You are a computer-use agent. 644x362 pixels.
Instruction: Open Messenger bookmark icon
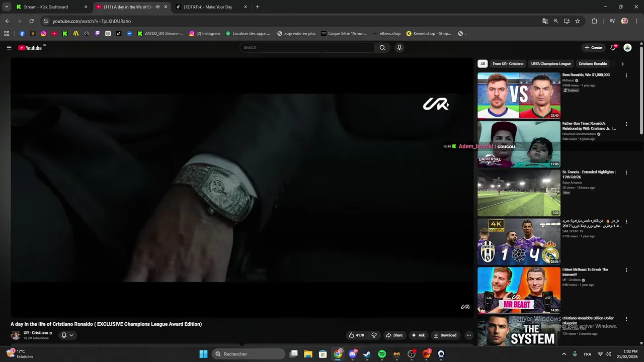129,34
